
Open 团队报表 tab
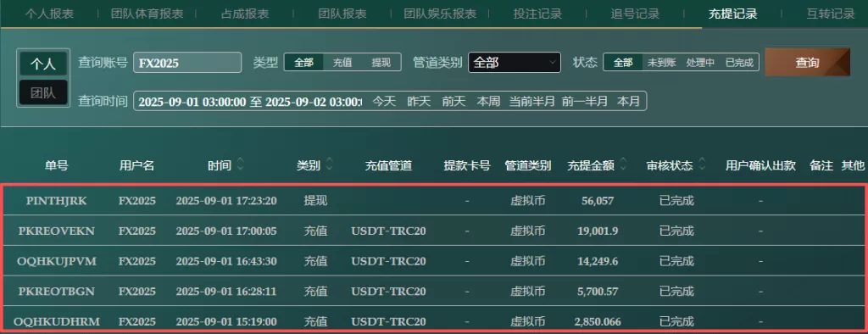(342, 14)
